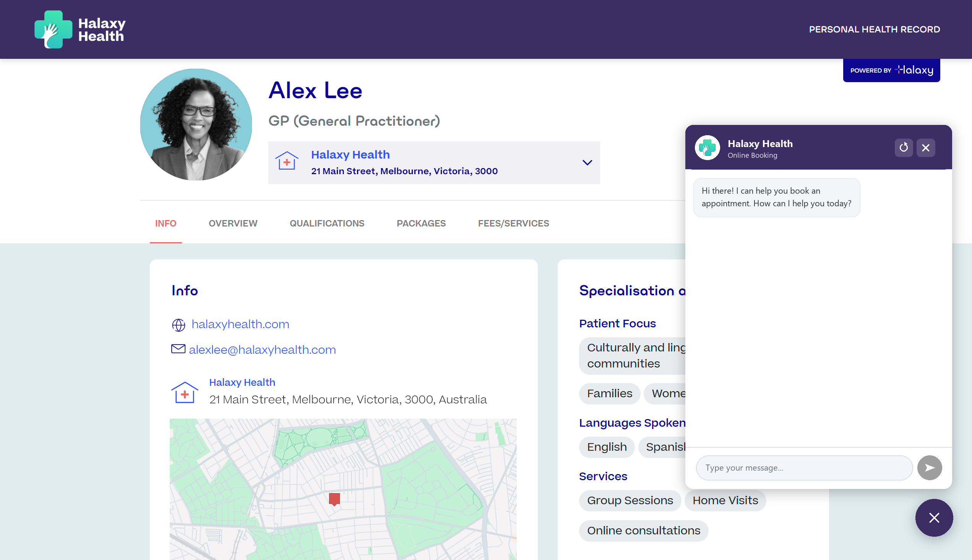Expand the clinic location dropdown chevron

(x=587, y=163)
